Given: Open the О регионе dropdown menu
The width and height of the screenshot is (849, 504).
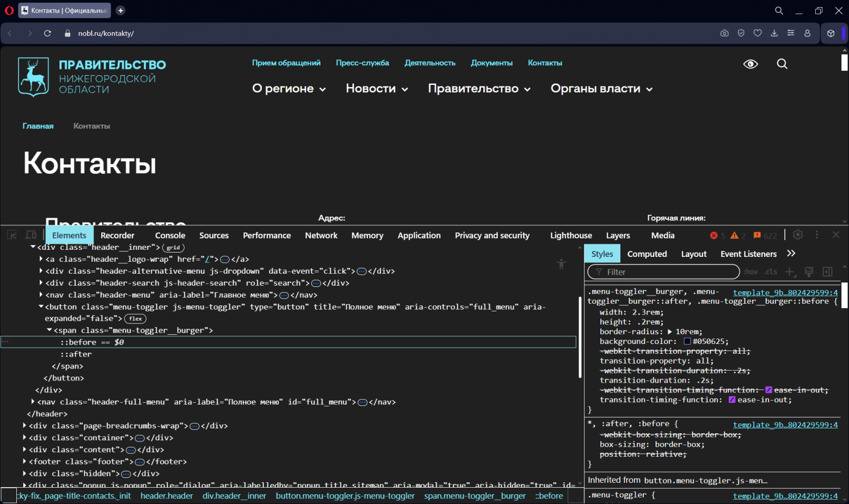Looking at the screenshot, I should point(289,88).
